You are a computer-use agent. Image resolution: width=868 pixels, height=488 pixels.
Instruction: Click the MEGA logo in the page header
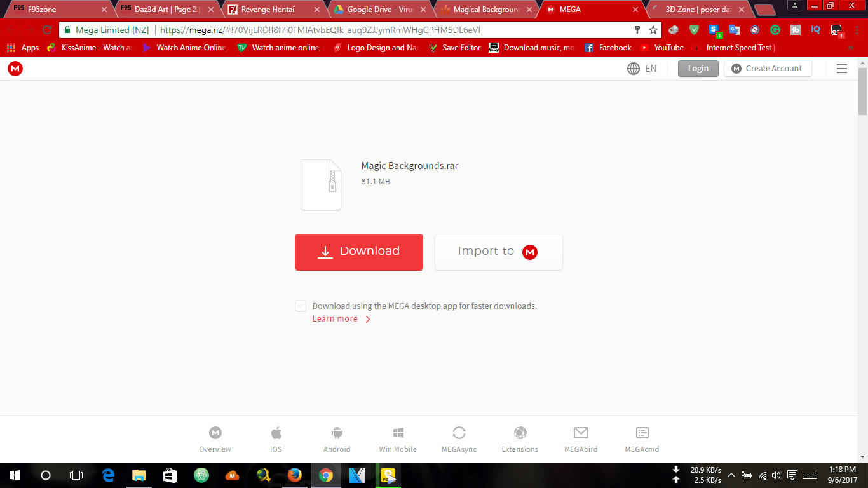[15, 69]
